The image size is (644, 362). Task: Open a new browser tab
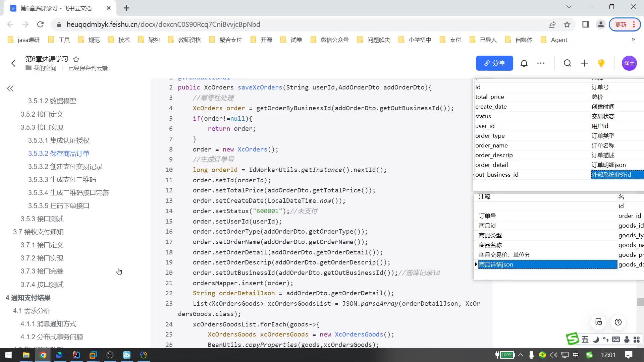click(126, 8)
